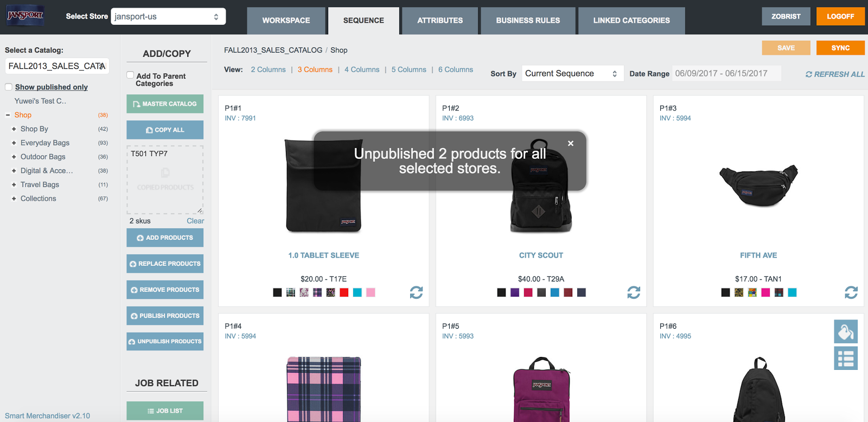
Task: Select red color swatch on Tablet Sleeve
Action: coord(344,293)
